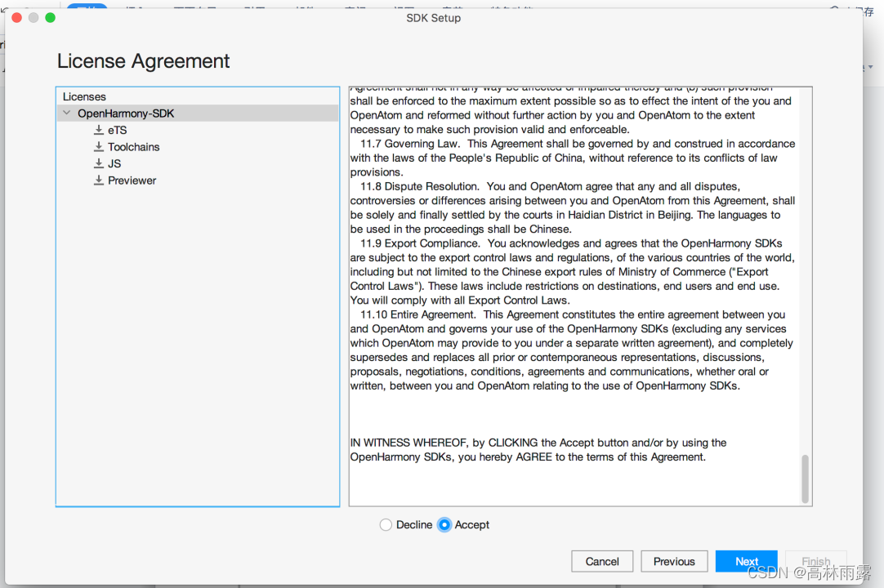
Task: Click the 'IN WITNESS WHEREOF' closing text
Action: (x=538, y=450)
